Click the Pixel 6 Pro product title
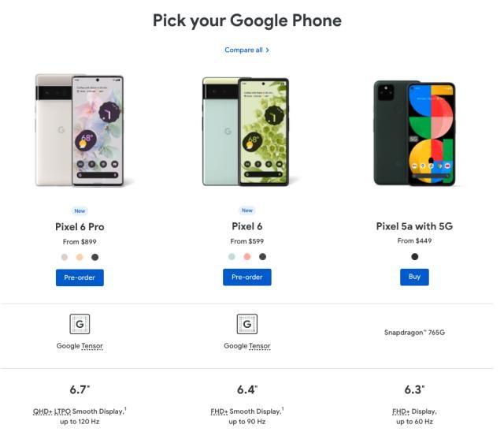Viewport: 504px width, 443px height. 80,227
